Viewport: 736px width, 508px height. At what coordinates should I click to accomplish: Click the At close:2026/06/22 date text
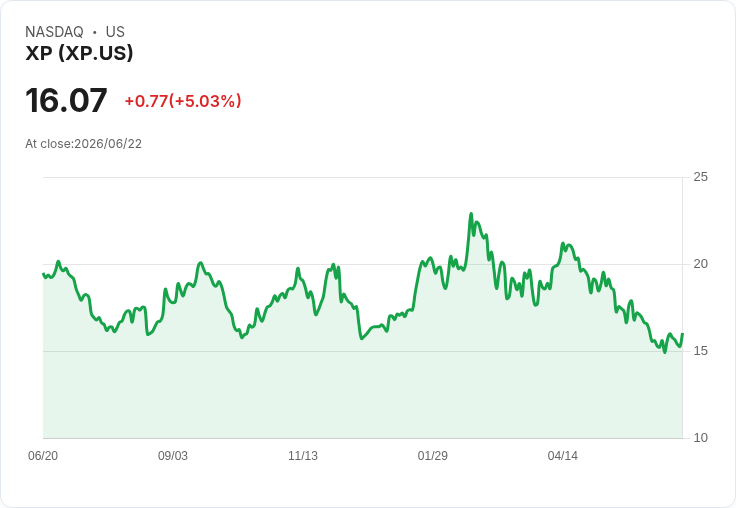[84, 144]
